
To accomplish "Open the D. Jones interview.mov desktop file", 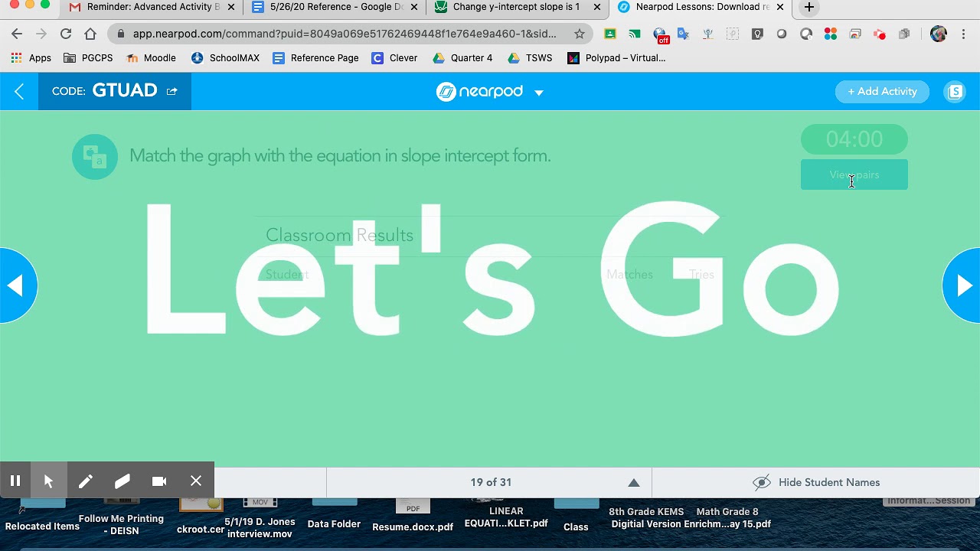I will (260, 519).
